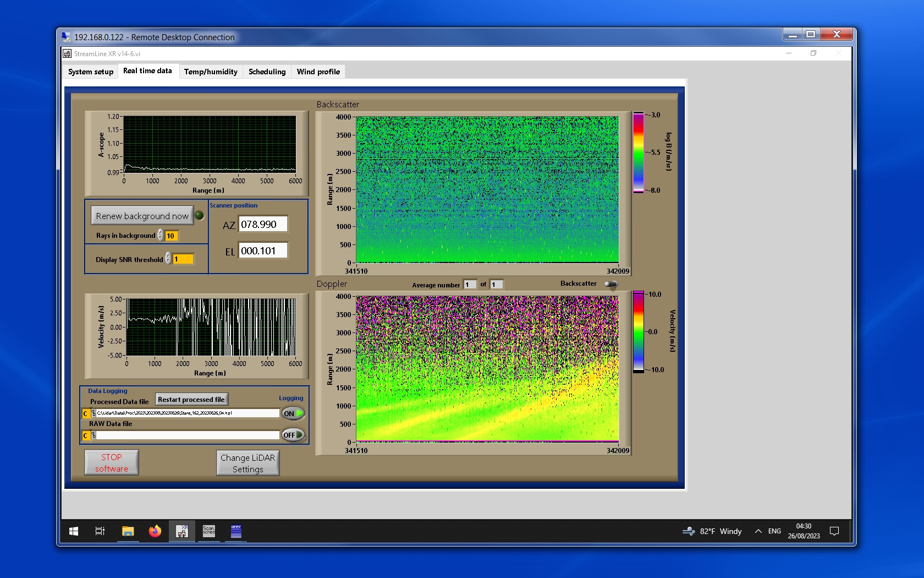Show hidden system tray icons

[758, 531]
